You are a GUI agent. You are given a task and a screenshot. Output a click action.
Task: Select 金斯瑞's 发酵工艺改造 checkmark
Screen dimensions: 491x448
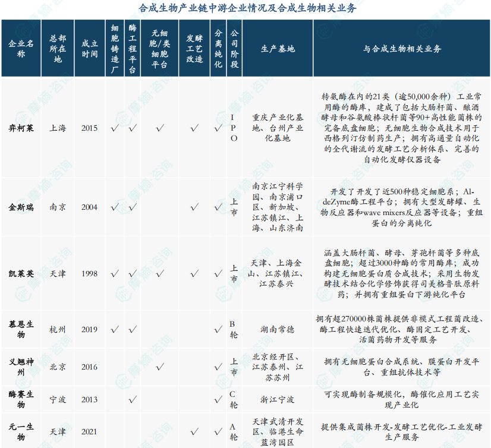194,207
